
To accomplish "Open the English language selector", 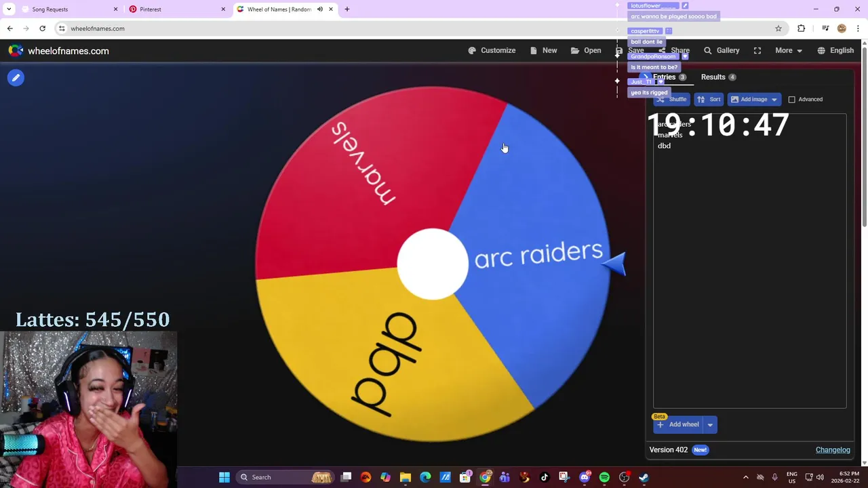I will (835, 51).
